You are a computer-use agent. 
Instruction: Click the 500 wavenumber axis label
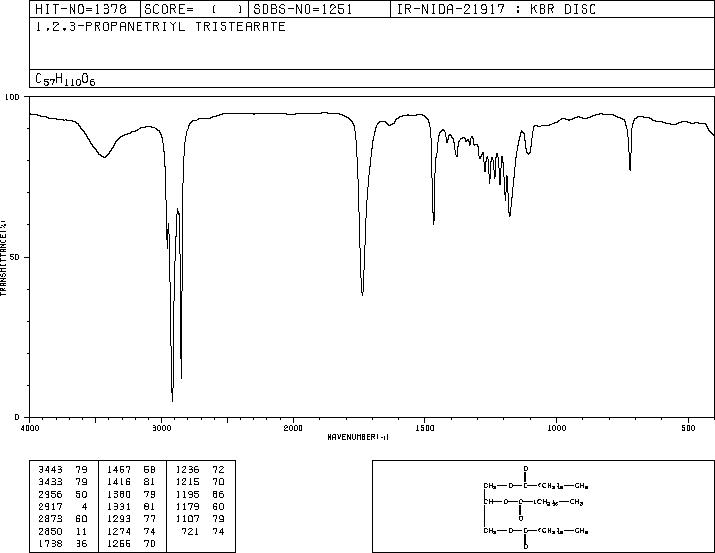tap(689, 428)
